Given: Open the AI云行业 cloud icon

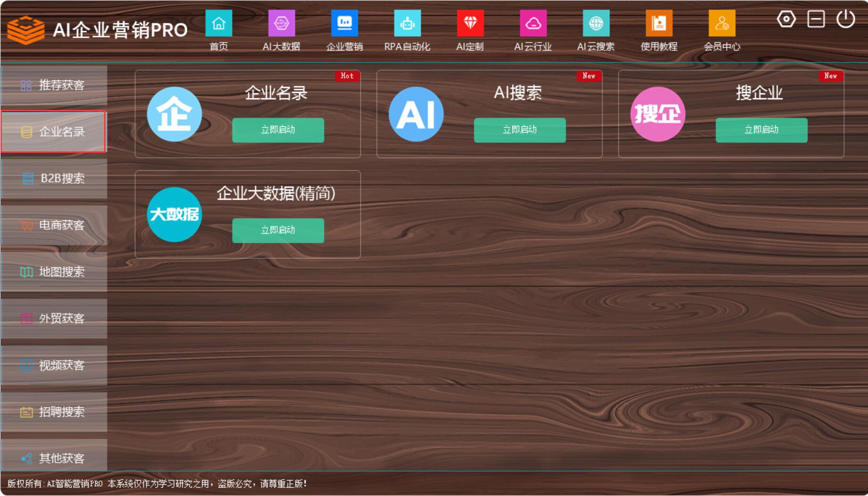Looking at the screenshot, I should coord(533,24).
